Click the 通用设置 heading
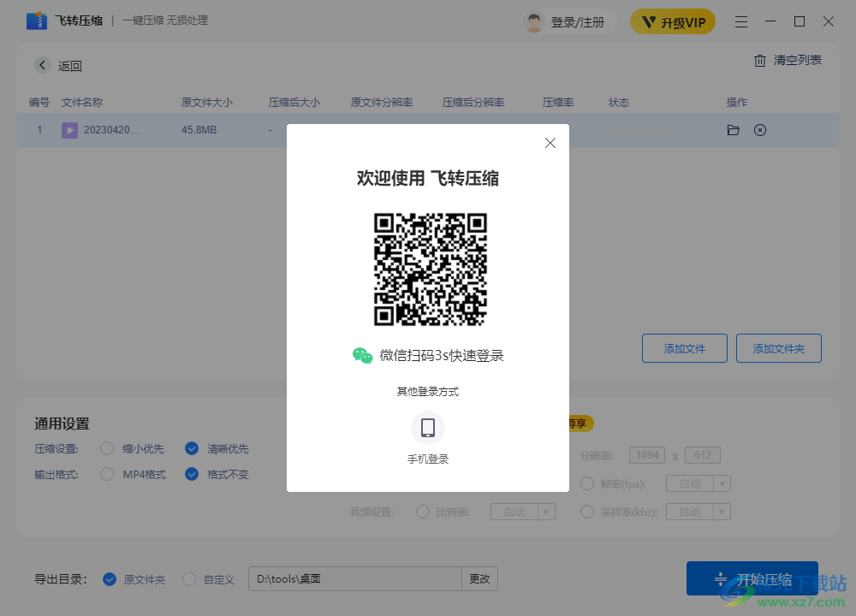 62,424
